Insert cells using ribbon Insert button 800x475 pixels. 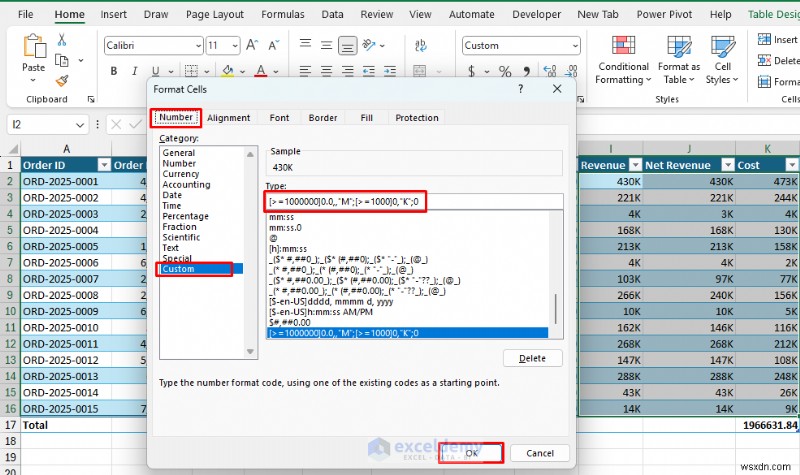pos(778,39)
